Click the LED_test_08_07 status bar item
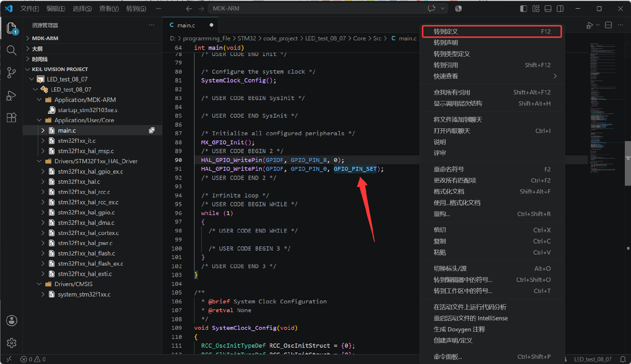 (x=593, y=359)
